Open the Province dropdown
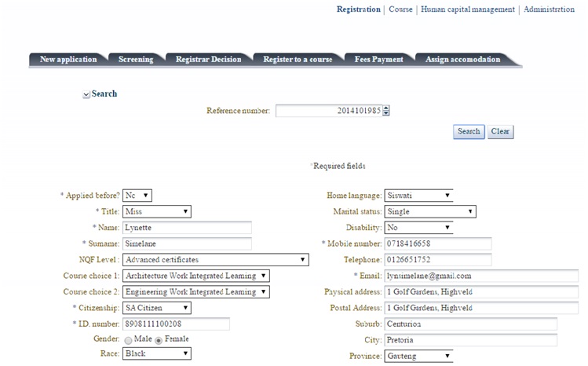This screenshot has height=366, width=588. pyautogui.click(x=418, y=356)
